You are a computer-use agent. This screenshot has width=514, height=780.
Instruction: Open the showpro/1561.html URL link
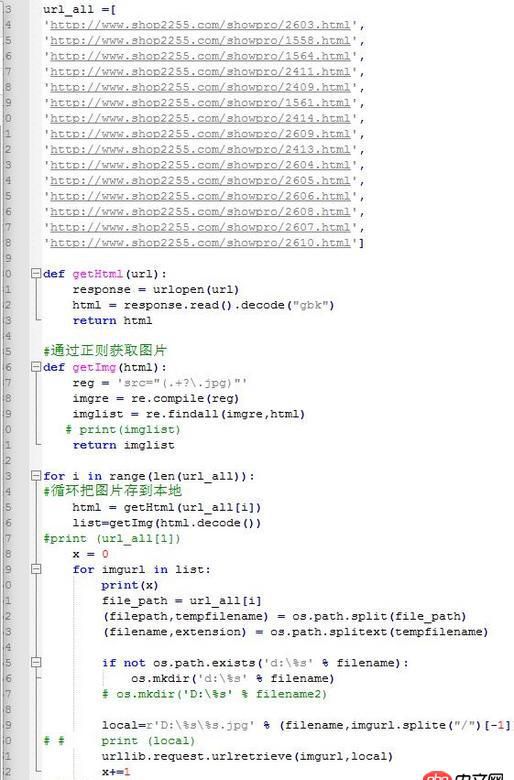[x=200, y=102]
